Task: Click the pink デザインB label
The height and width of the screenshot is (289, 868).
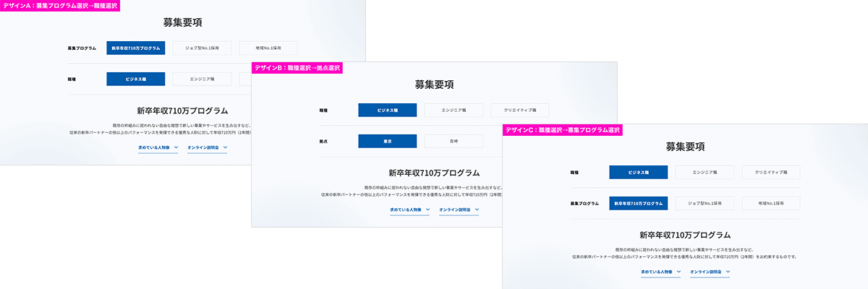Action: click(296, 68)
